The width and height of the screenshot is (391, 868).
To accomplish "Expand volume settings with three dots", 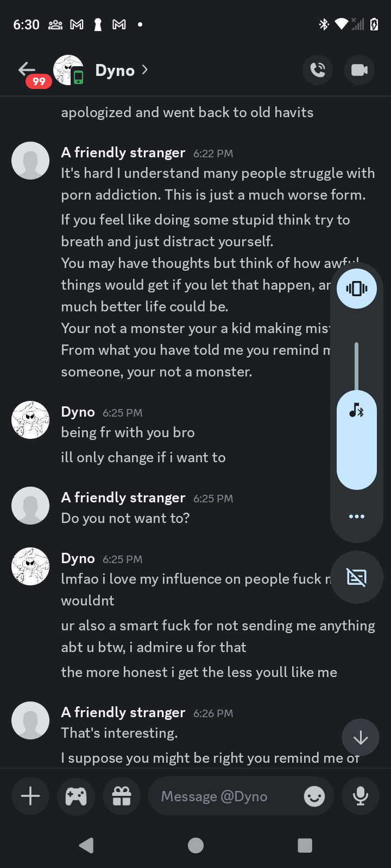I will point(357,516).
